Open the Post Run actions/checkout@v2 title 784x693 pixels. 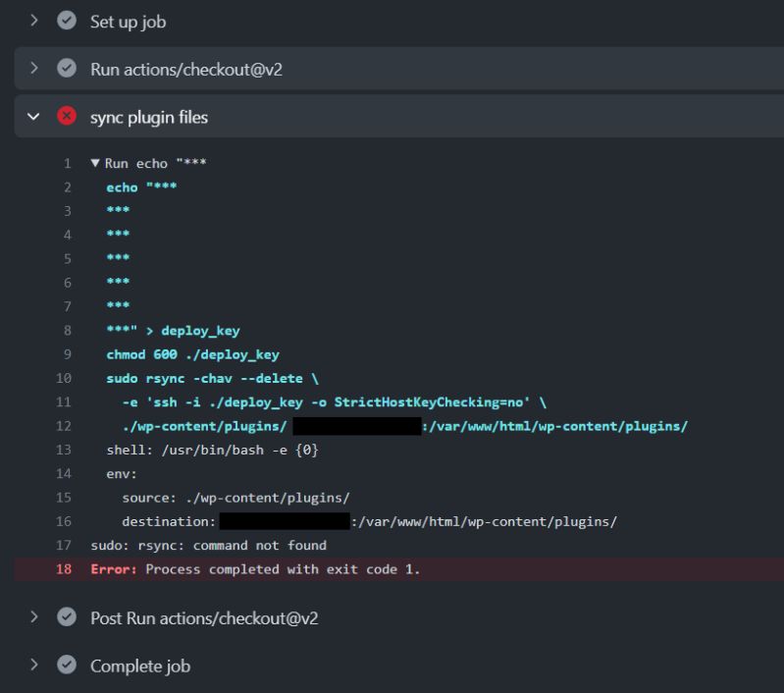click(x=204, y=618)
